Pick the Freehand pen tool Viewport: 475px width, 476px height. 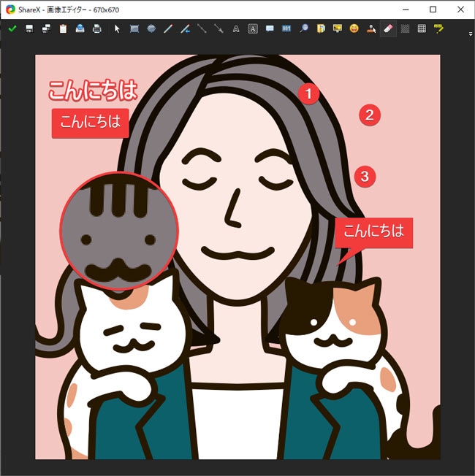(x=168, y=29)
